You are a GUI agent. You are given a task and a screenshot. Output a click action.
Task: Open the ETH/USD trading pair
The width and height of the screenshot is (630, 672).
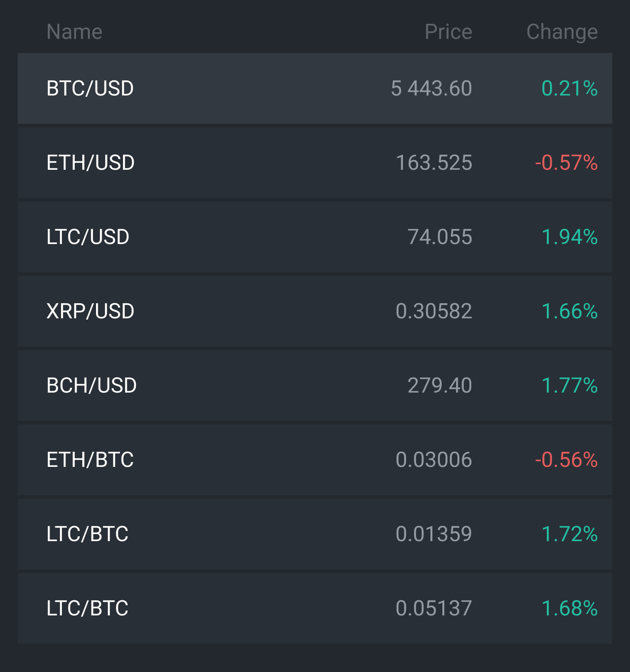[x=315, y=163]
